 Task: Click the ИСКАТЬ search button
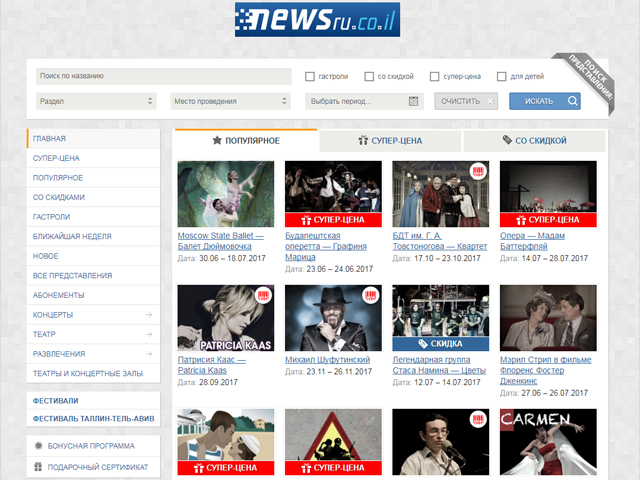pos(545,101)
